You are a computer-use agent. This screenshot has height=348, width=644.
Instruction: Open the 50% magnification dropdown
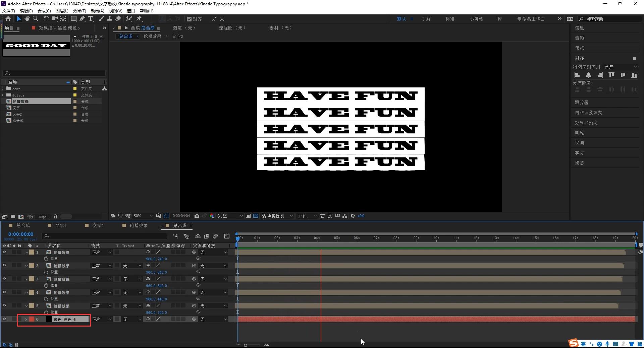144,216
